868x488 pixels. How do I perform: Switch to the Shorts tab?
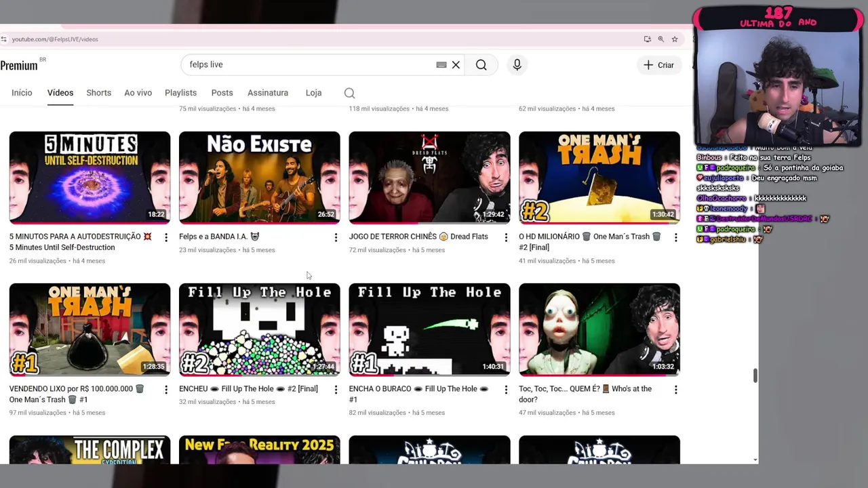(x=98, y=93)
